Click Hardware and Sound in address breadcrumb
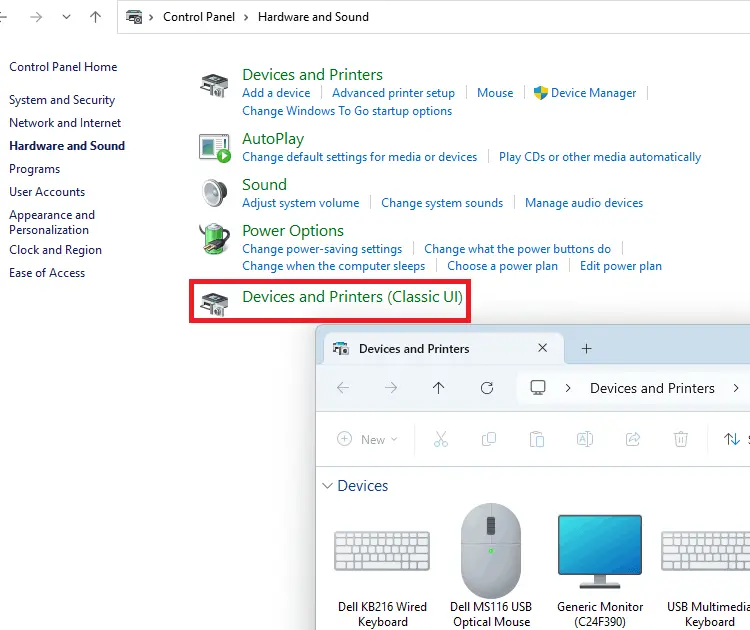 point(313,17)
